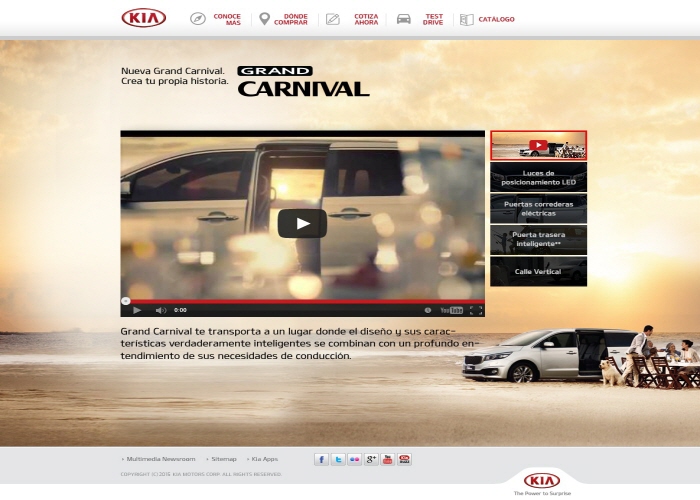This screenshot has height=500, width=700.
Task: Click the open book catalog icon
Action: tap(467, 20)
